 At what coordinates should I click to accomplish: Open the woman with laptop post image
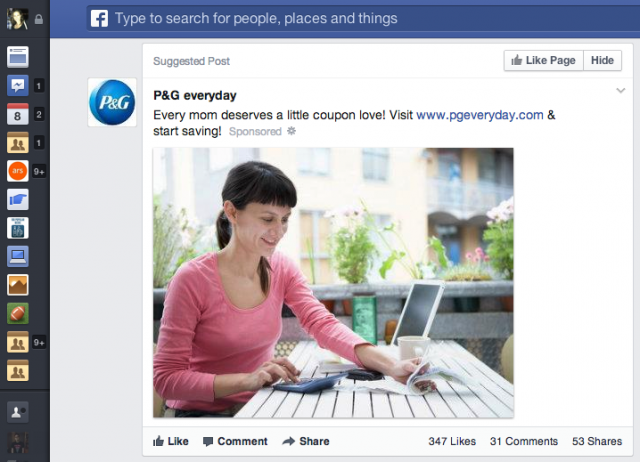(333, 283)
